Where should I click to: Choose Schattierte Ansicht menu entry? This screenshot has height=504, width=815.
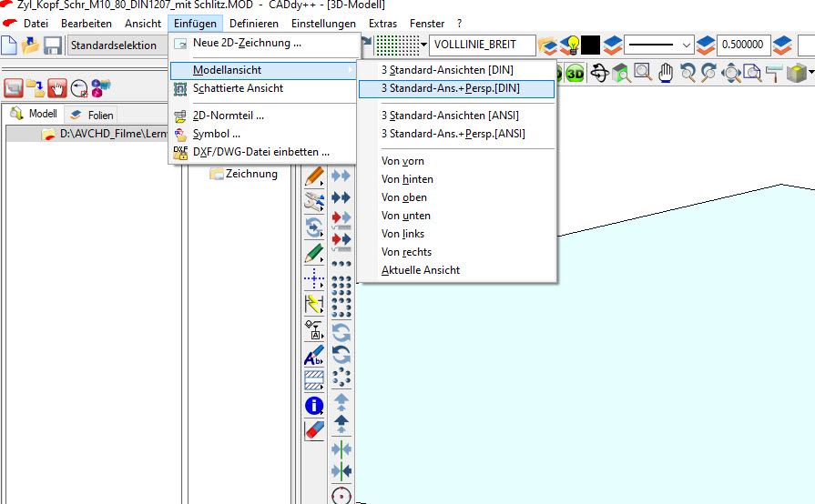pyautogui.click(x=264, y=88)
